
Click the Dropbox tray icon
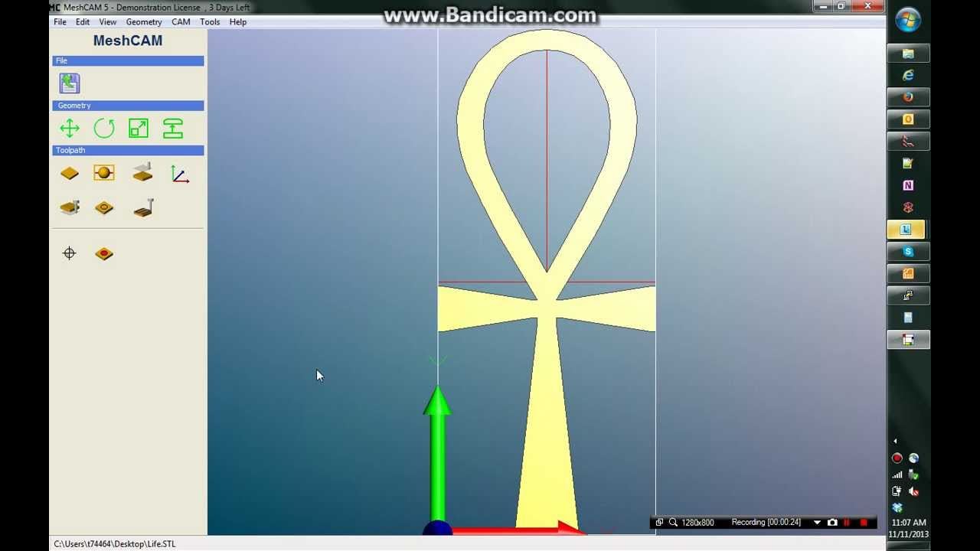(897, 507)
